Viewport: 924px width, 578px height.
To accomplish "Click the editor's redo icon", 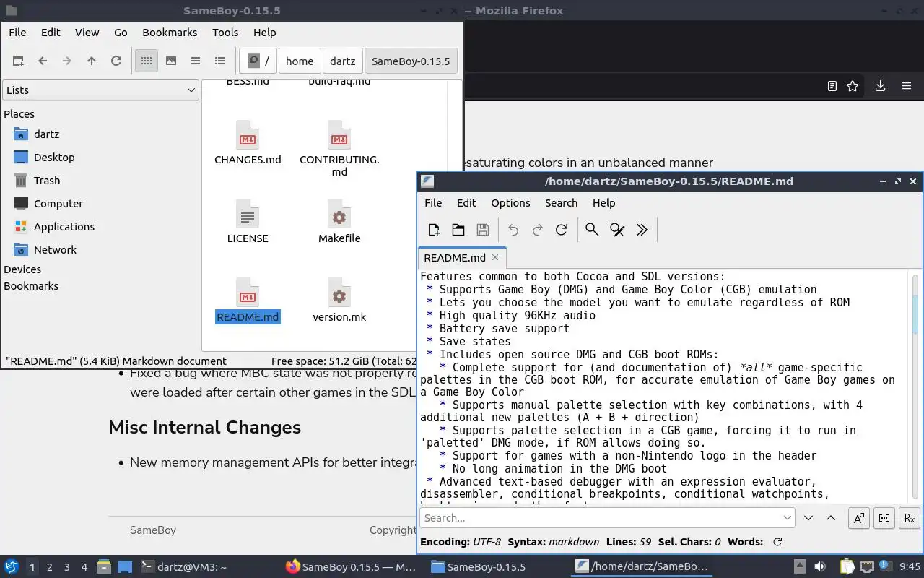I will [538, 230].
